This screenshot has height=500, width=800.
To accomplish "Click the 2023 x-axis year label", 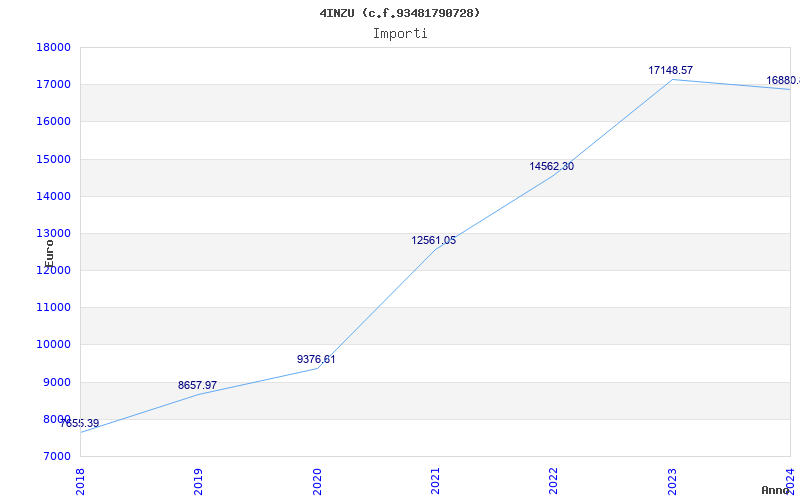I will [x=672, y=482].
